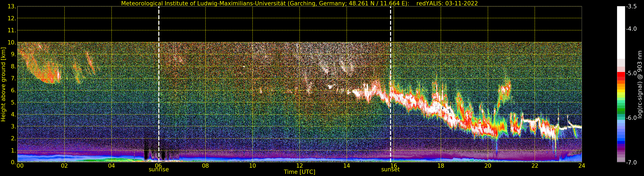Click the colorbar label 'log(rc-signal) @ 903 nm'
Viewport: 644px width, 176px height.
[x=640, y=84]
